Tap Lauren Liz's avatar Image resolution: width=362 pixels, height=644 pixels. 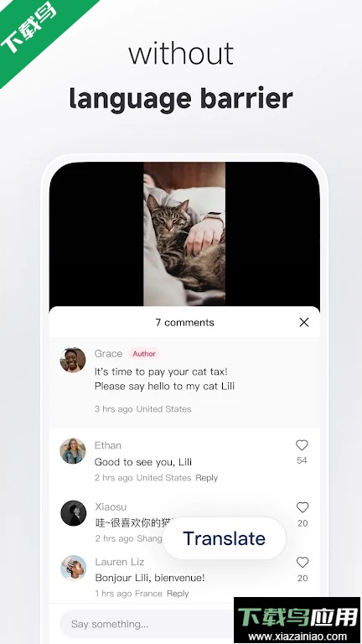click(74, 568)
